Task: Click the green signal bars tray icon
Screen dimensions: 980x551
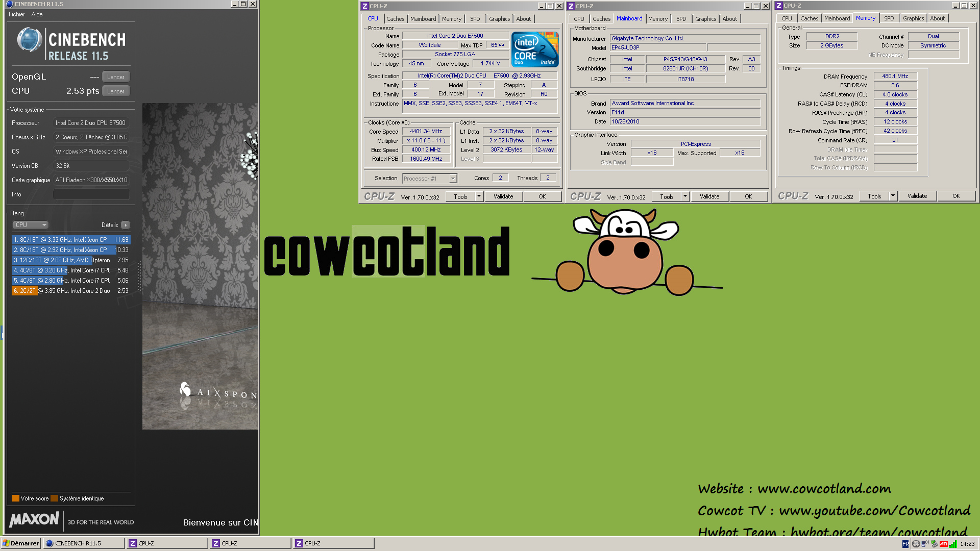Action: coord(952,544)
